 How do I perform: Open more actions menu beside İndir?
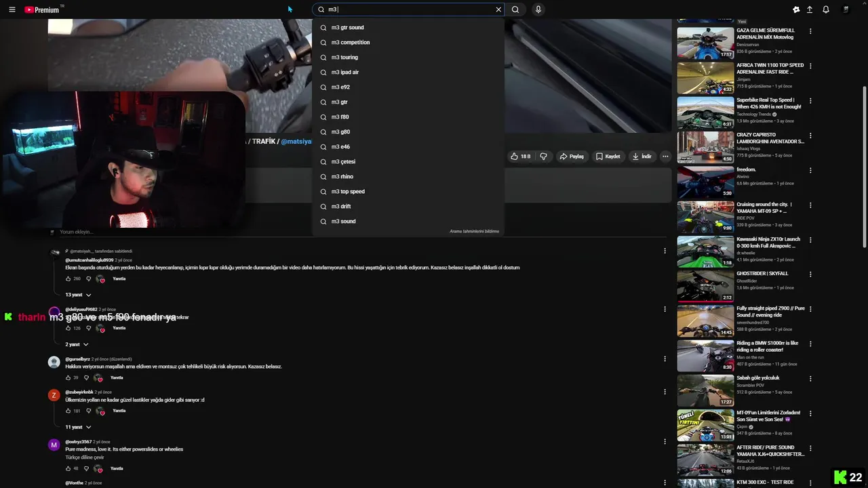(x=665, y=157)
